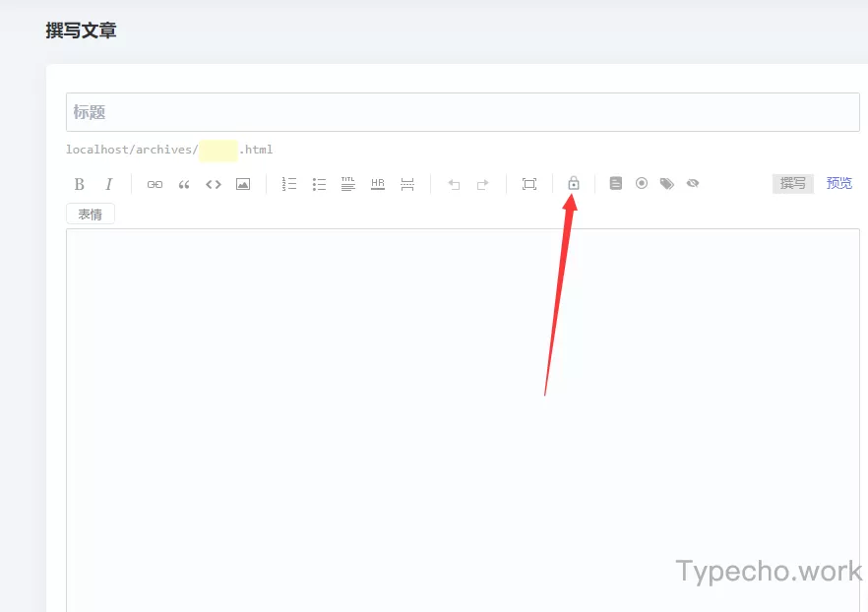Click the crossed-out eye hidden content icon
The height and width of the screenshot is (612, 868).
tap(693, 183)
